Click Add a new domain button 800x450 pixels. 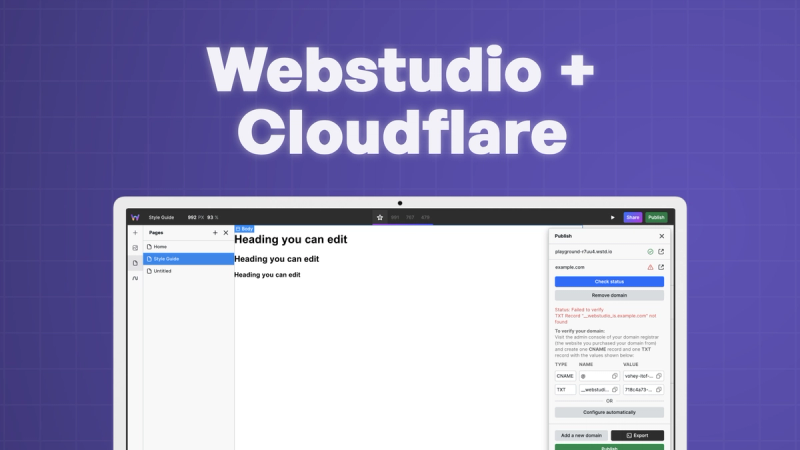pos(581,436)
